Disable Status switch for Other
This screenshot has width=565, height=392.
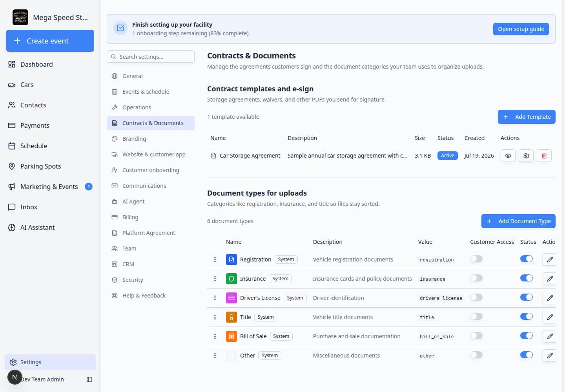527,355
